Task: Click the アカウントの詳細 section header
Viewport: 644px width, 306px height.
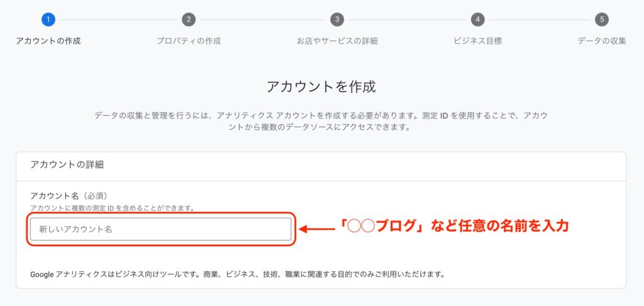Action: tap(67, 165)
